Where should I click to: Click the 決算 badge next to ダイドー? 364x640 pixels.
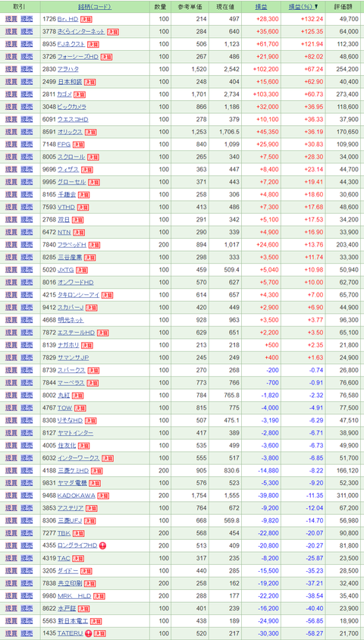[x=86, y=572]
